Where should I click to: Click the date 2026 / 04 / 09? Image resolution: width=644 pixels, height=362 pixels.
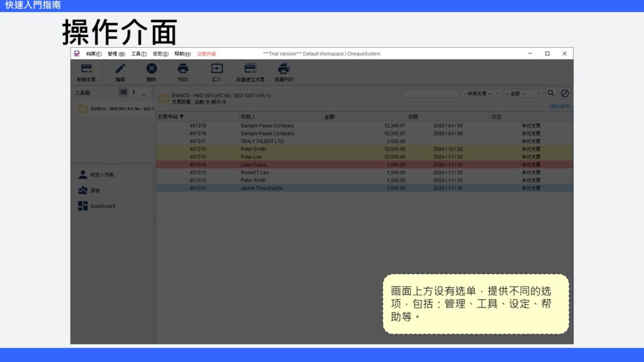pos(448,126)
